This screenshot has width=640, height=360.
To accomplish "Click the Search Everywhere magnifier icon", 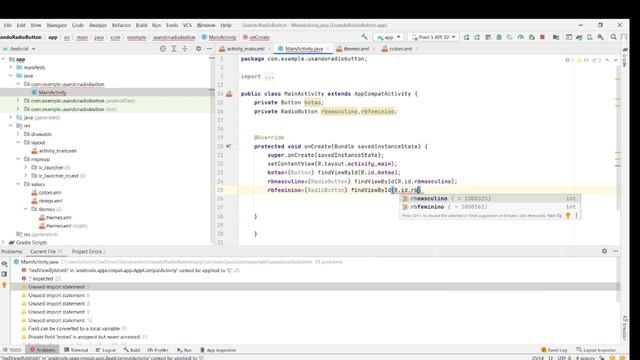I will 613,37.
